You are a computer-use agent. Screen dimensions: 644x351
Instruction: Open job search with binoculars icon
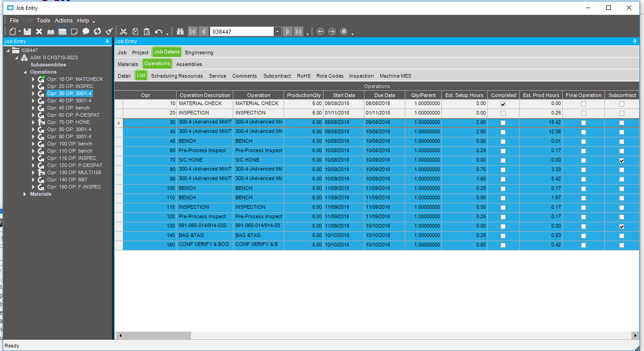(x=181, y=31)
